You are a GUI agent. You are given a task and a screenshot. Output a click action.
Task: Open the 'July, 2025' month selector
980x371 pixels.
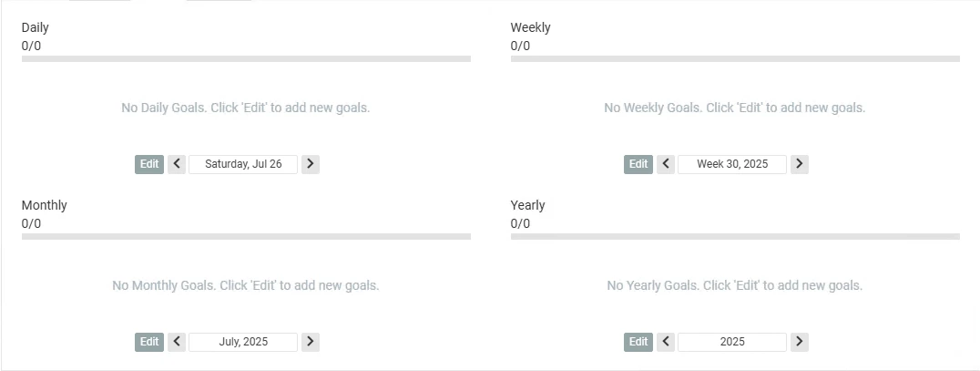click(x=243, y=342)
